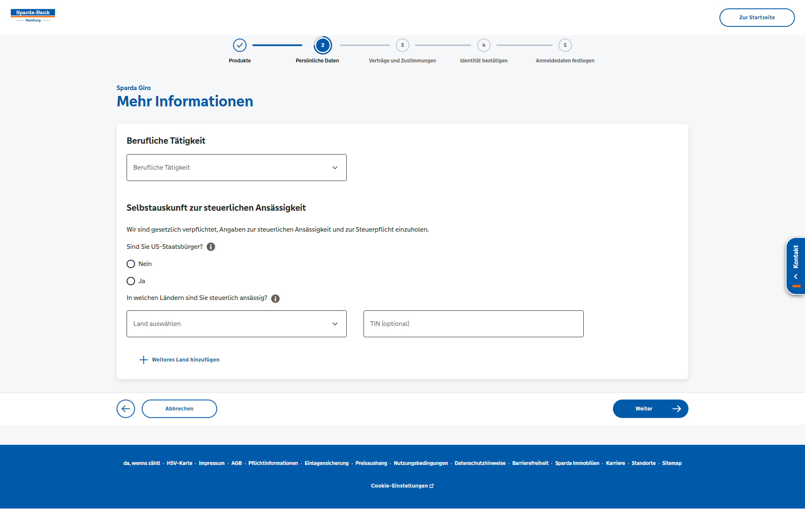The image size is (805, 532).
Task: Click the back arrow circle button
Action: tap(126, 409)
